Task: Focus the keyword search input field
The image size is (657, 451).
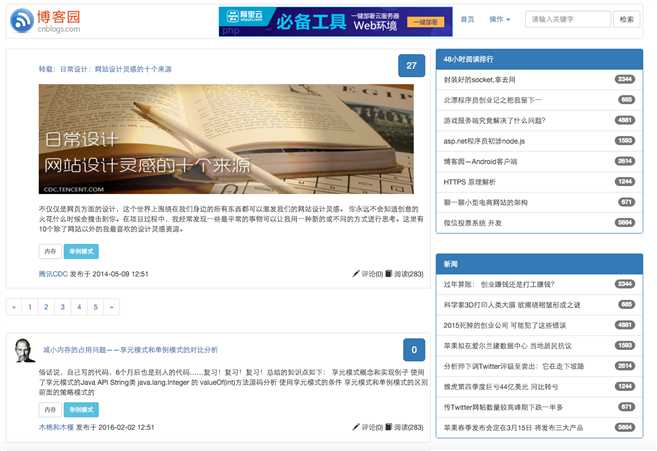Action: 568,19
